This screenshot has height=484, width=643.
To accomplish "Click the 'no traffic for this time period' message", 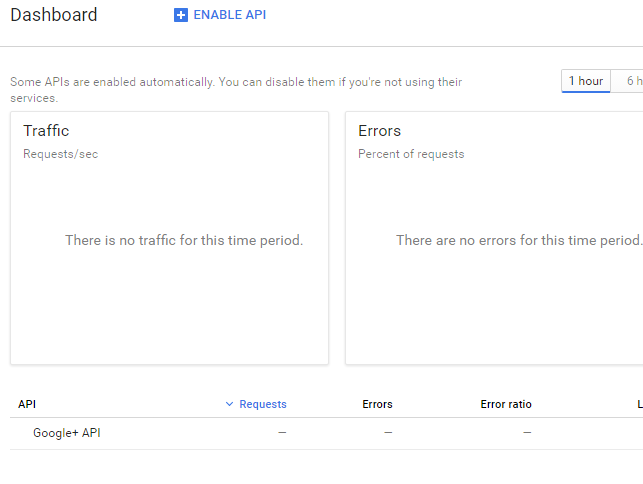I will (x=184, y=240).
